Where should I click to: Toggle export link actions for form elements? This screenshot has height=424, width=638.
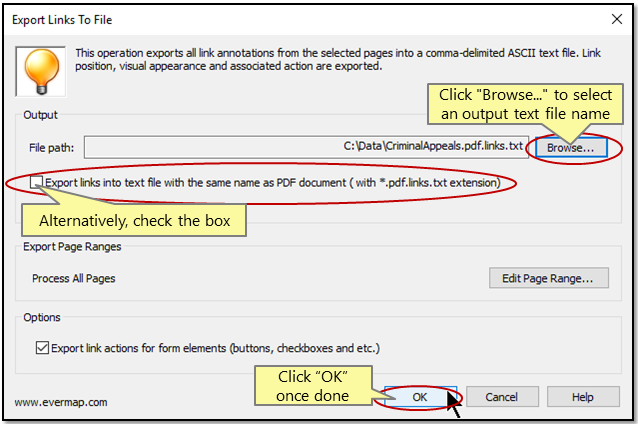pos(42,348)
